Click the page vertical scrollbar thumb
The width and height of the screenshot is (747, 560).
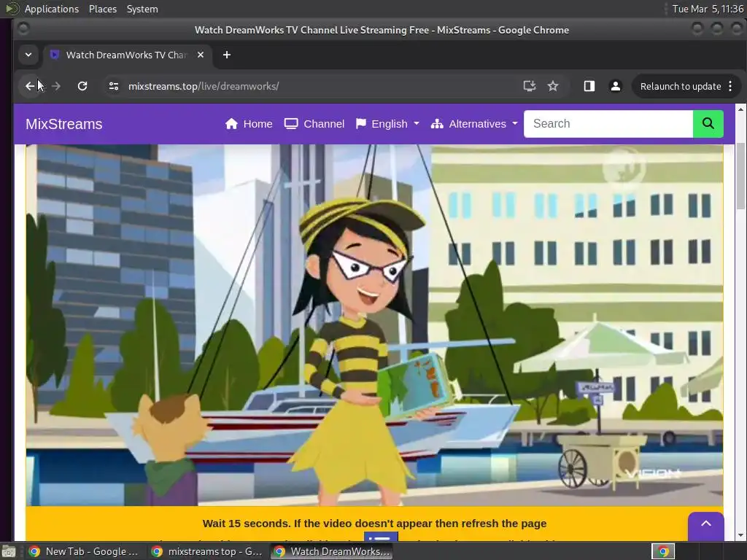coord(741,175)
